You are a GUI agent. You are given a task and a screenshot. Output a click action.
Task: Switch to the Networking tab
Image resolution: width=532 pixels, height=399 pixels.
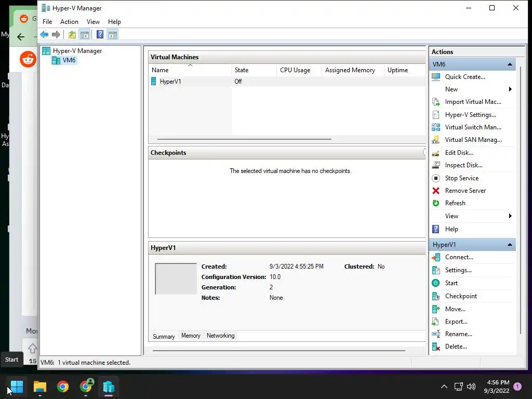[220, 336]
